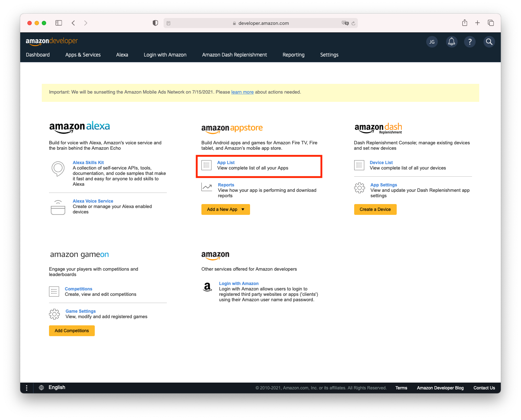This screenshot has width=521, height=420.
Task: Open the Apps & Services menu
Action: click(x=83, y=55)
